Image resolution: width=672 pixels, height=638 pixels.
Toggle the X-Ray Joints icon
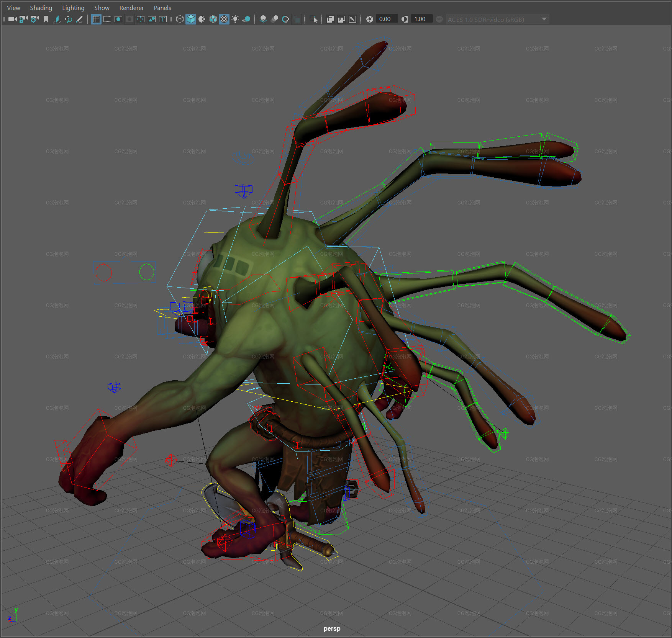click(x=352, y=19)
